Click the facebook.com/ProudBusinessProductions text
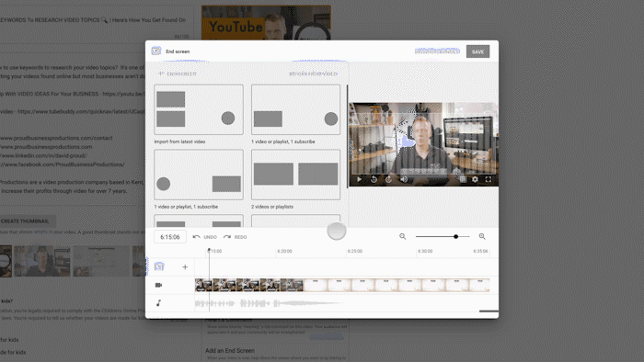 tap(62, 164)
